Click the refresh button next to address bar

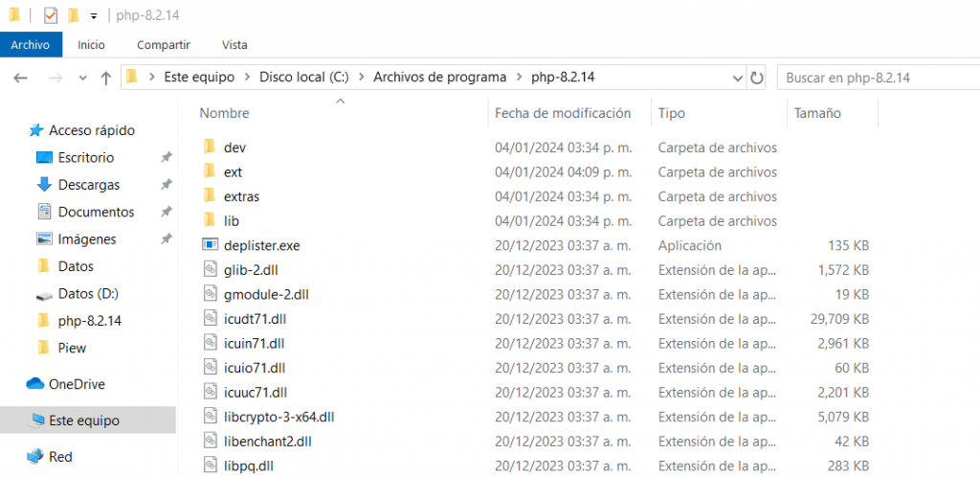click(757, 78)
